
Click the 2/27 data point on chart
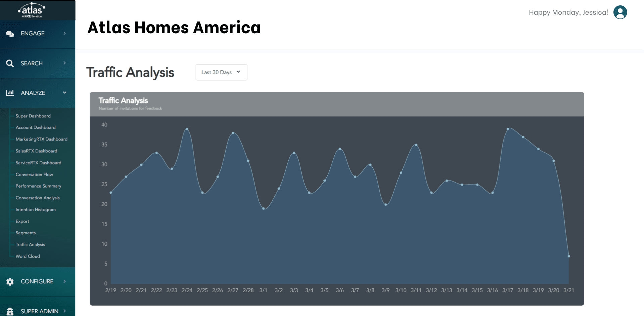[x=233, y=133]
